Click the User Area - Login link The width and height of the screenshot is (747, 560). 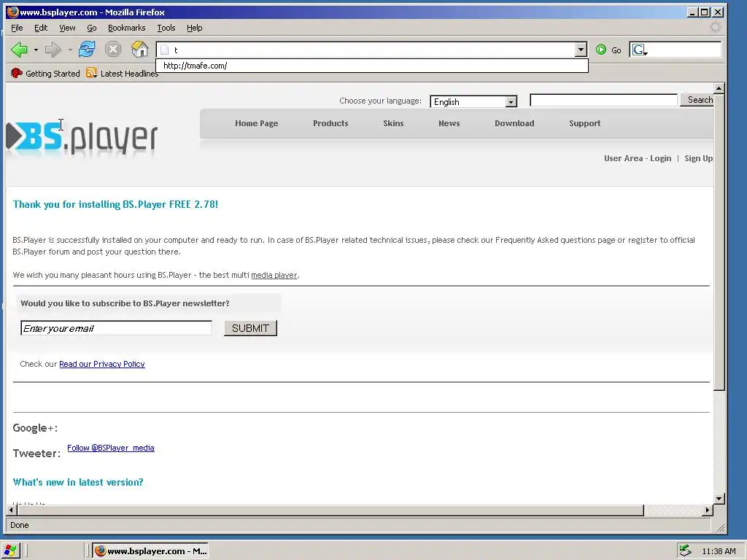pos(638,158)
